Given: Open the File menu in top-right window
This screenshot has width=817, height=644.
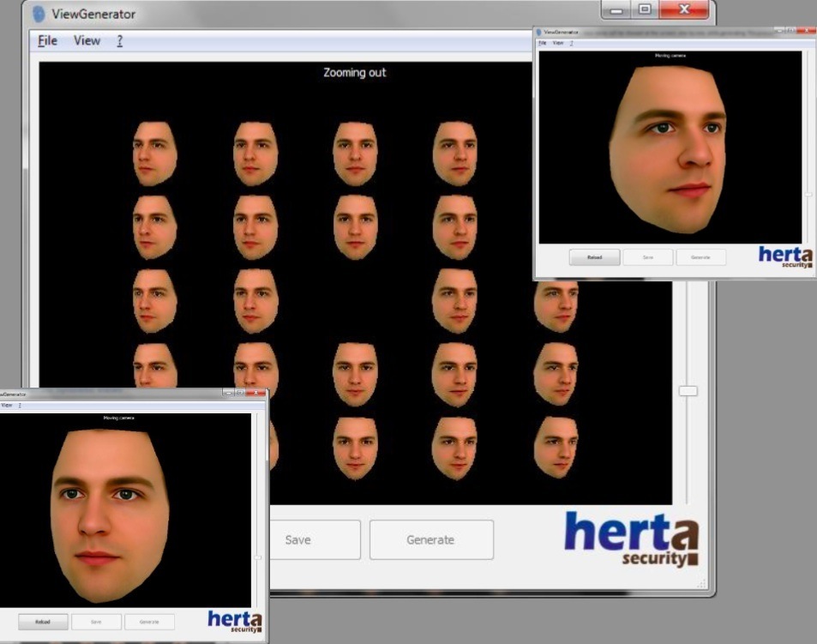Looking at the screenshot, I should pyautogui.click(x=542, y=43).
